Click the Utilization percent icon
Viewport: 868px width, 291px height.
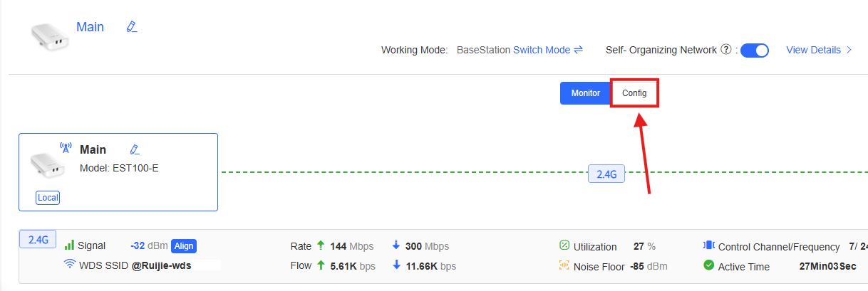564,246
